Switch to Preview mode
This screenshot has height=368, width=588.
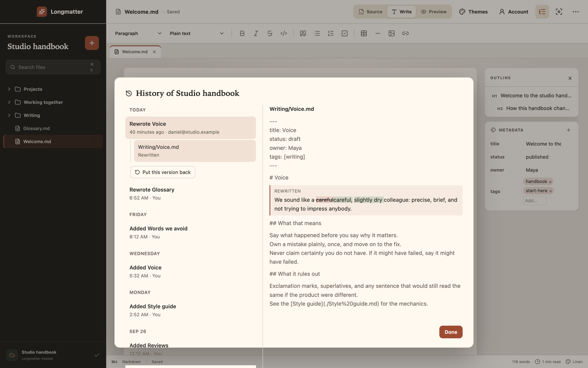[x=434, y=12]
